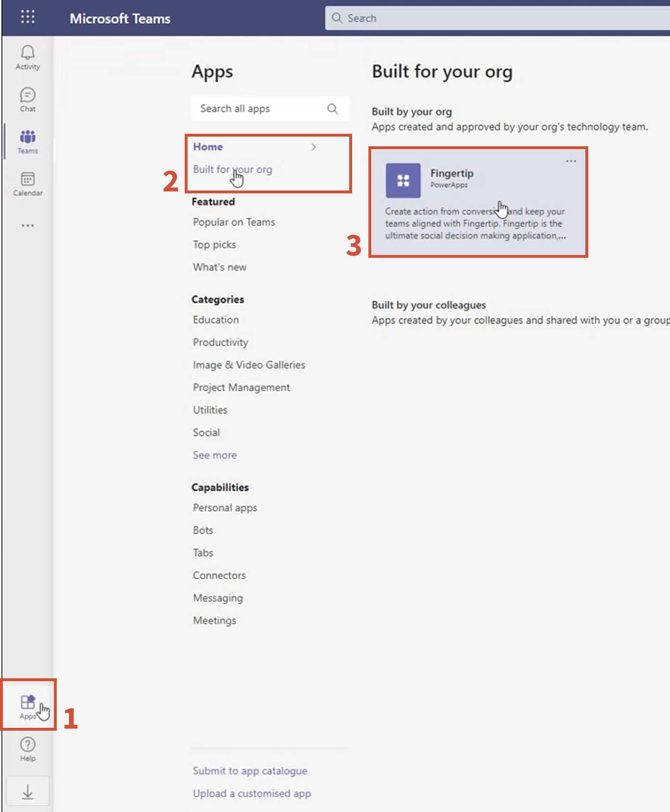Viewport: 670px width, 812px height.
Task: Open Help from the left rail
Action: [28, 749]
